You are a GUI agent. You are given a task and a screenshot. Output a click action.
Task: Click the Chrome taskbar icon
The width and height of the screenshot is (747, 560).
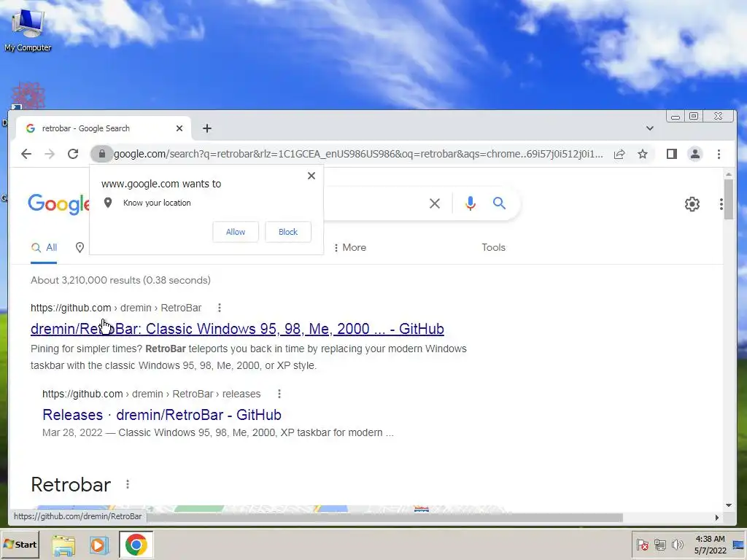coord(136,545)
